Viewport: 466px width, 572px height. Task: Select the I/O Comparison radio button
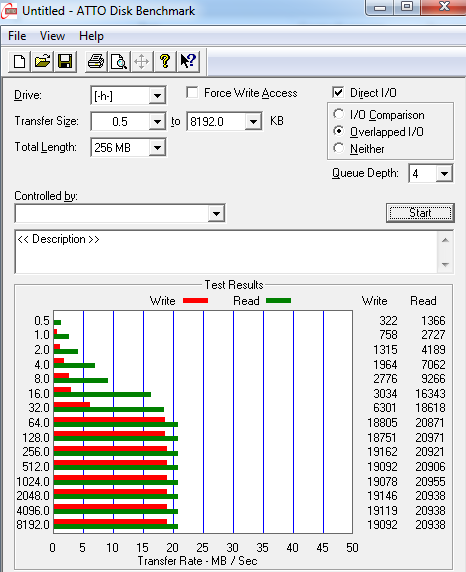tap(339, 114)
